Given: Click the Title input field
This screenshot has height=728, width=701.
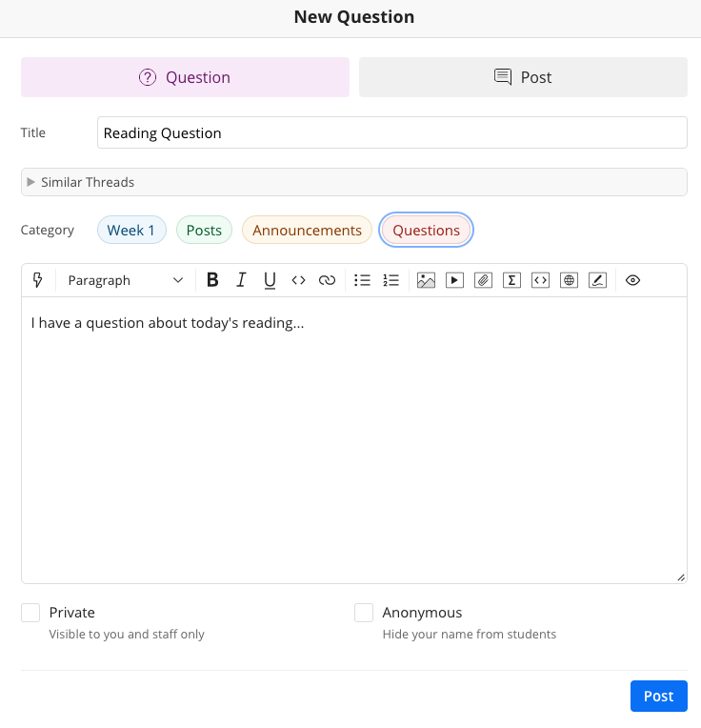Looking at the screenshot, I should click(391, 132).
